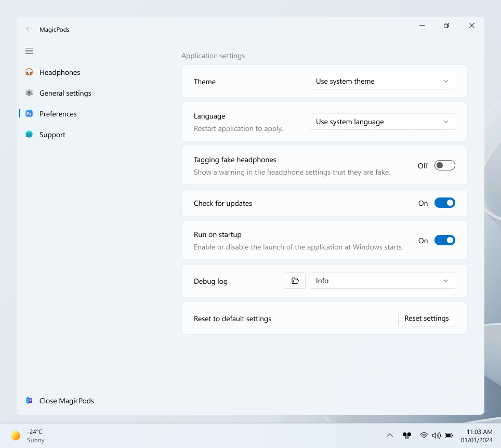The width and height of the screenshot is (501, 448).
Task: Show hidden icons in system tray
Action: tap(390, 435)
